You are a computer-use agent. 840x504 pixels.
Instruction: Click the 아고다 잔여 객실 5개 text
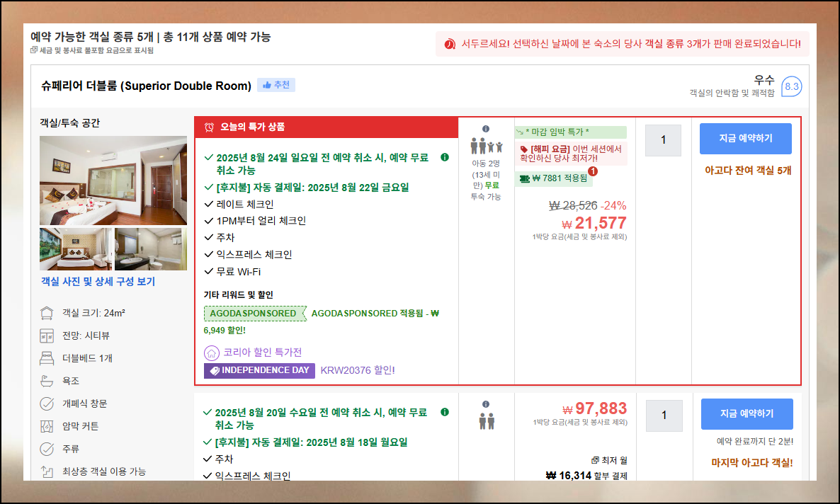(748, 171)
